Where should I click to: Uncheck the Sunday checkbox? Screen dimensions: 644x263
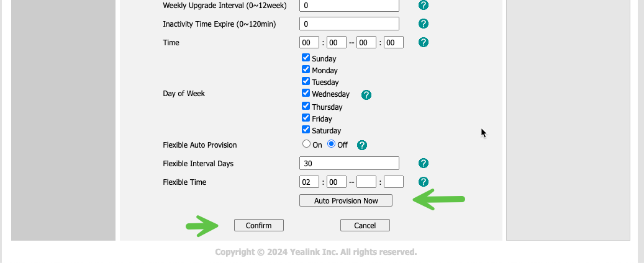tap(306, 58)
